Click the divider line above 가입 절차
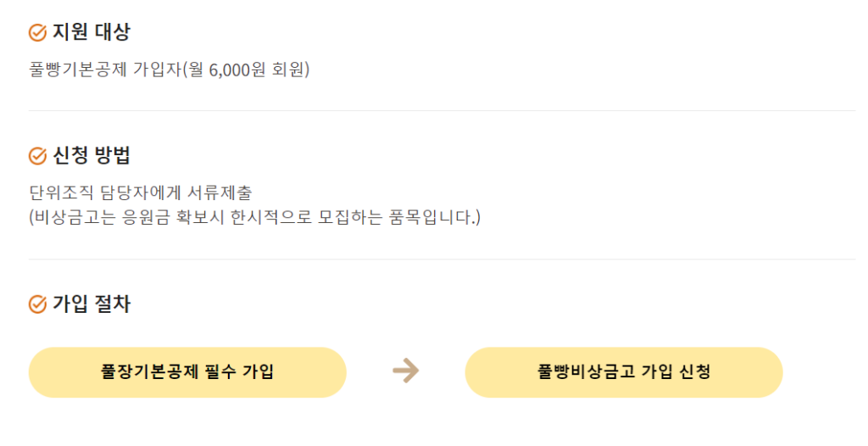The height and width of the screenshot is (446, 868). pyautogui.click(x=442, y=259)
